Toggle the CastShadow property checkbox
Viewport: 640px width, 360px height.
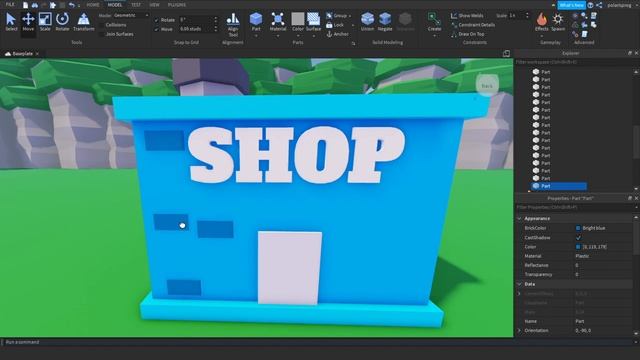pos(578,238)
